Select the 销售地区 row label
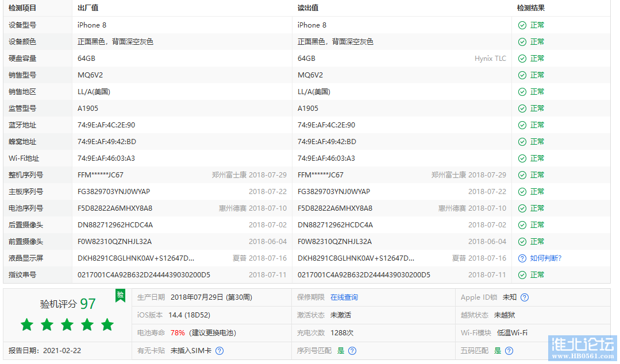 (22, 92)
